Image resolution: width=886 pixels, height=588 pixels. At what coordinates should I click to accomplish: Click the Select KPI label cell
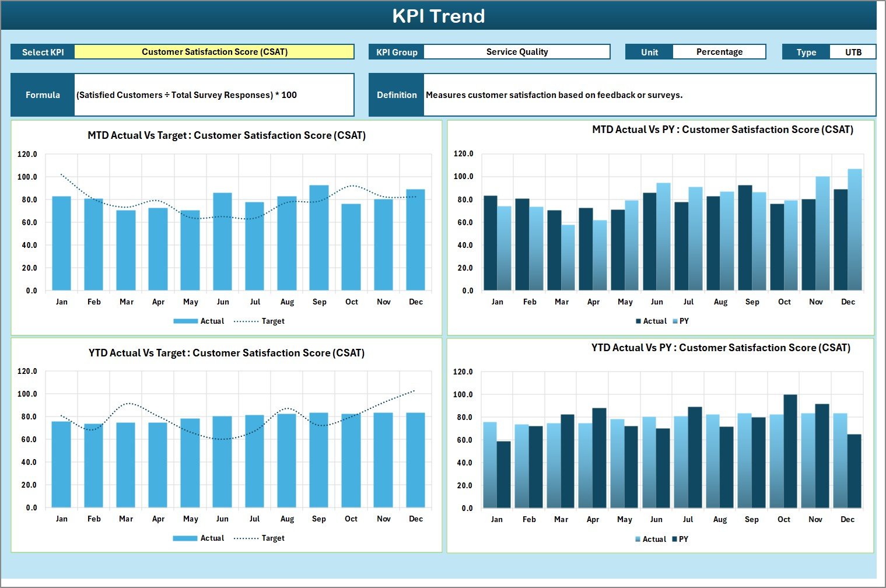pos(43,52)
